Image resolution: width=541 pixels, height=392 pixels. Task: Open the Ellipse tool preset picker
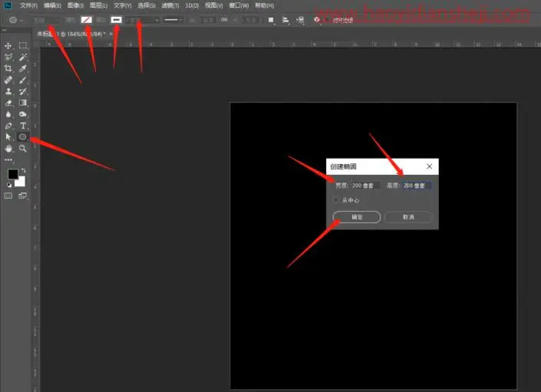(15, 20)
